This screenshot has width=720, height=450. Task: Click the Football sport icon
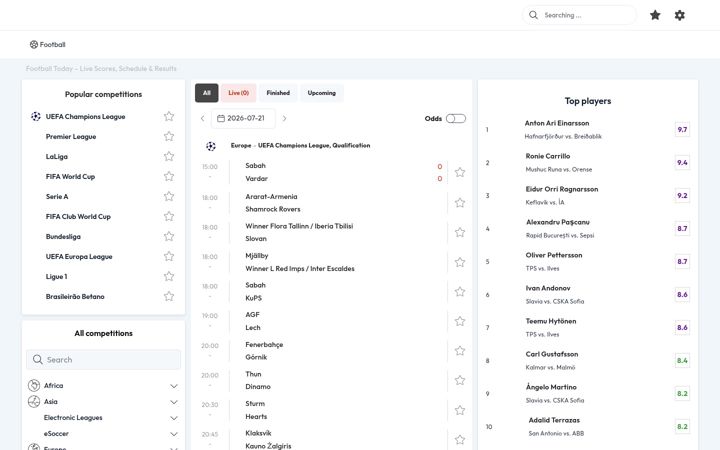coord(34,45)
